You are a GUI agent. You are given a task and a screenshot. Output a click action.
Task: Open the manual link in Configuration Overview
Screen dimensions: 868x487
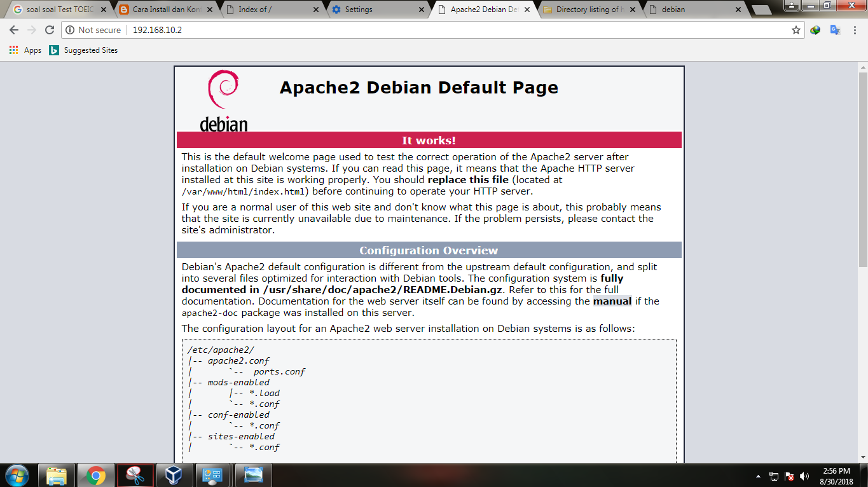(x=612, y=301)
